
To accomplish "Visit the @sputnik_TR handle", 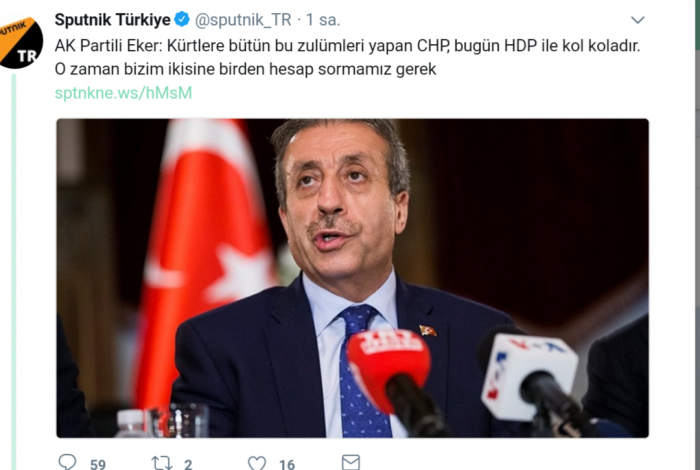I will coord(243,20).
